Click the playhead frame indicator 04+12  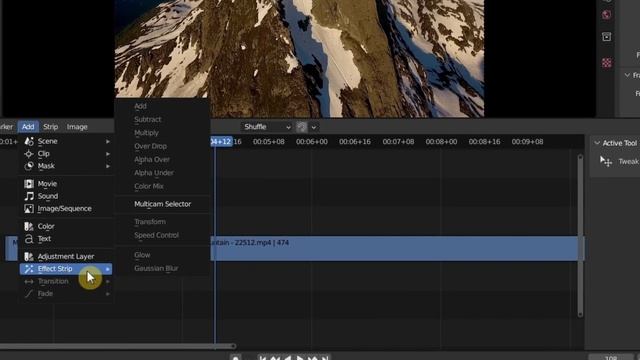(x=221, y=142)
